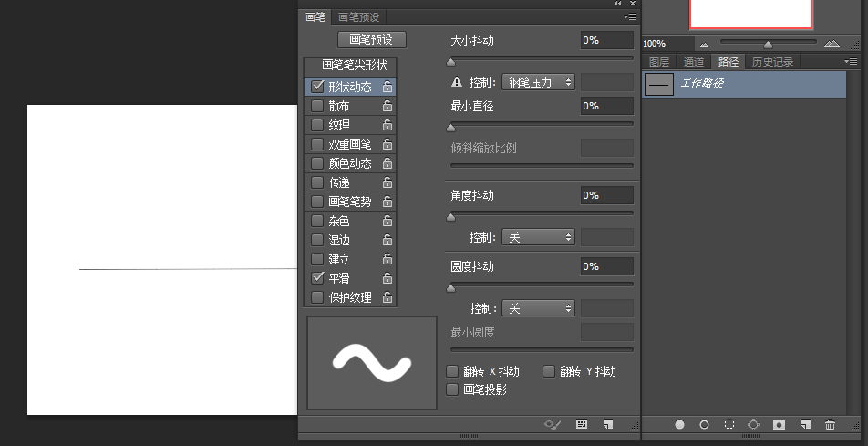Enable 散布 checkbox
868x446 pixels.
click(317, 105)
